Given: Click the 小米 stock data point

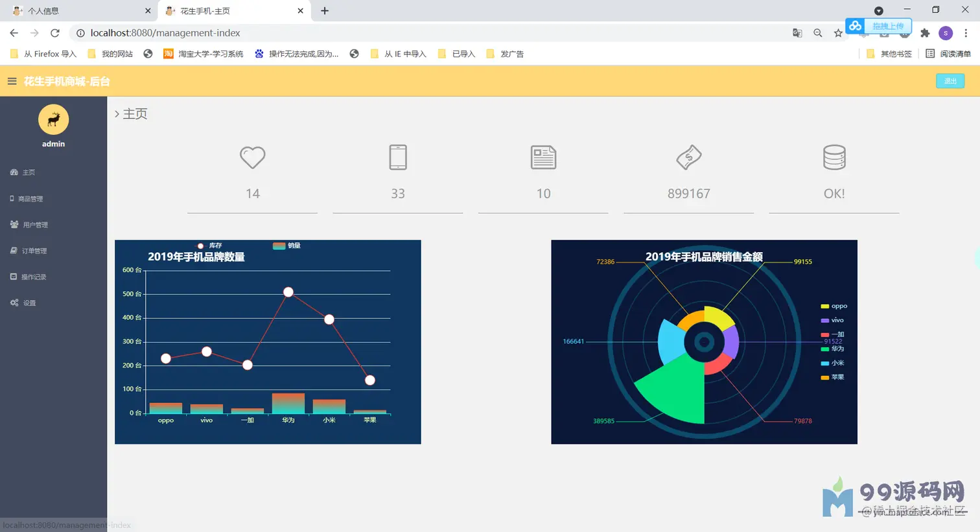Looking at the screenshot, I should click(x=329, y=319).
